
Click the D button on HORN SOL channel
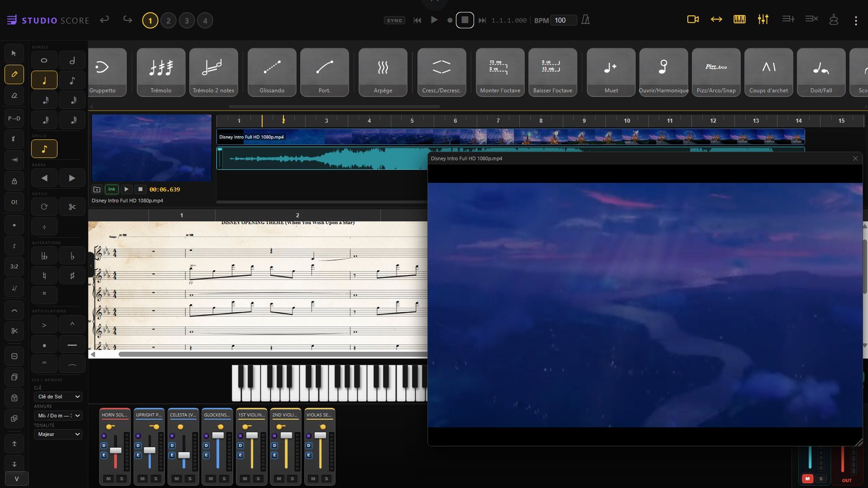click(x=104, y=446)
